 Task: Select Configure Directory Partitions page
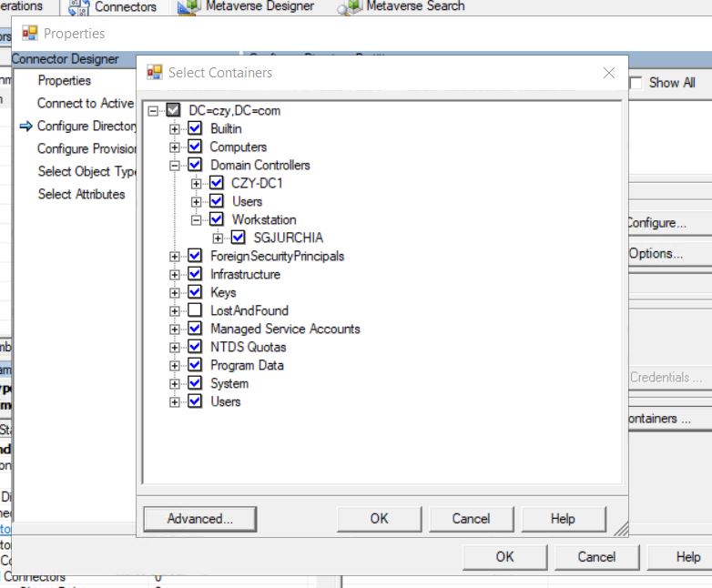click(x=86, y=126)
